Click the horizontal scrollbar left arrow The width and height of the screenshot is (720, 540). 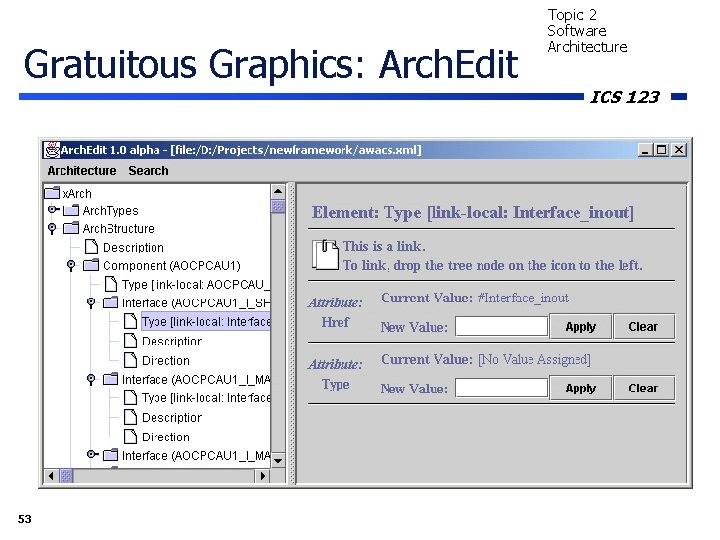click(51, 476)
